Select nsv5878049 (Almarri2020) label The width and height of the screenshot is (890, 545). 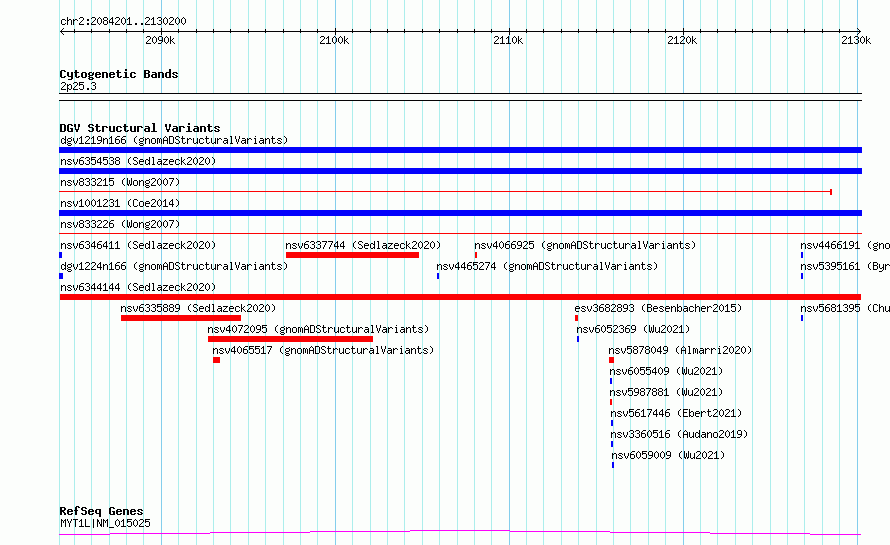click(x=680, y=350)
